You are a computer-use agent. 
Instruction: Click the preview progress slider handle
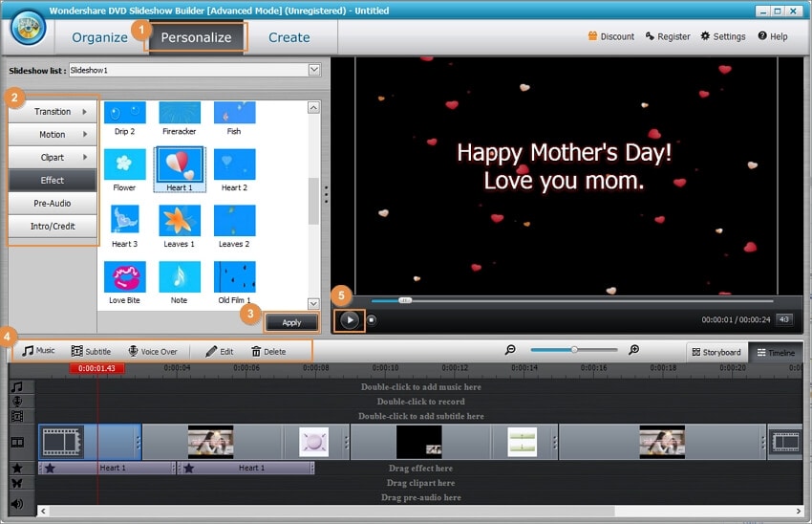405,300
